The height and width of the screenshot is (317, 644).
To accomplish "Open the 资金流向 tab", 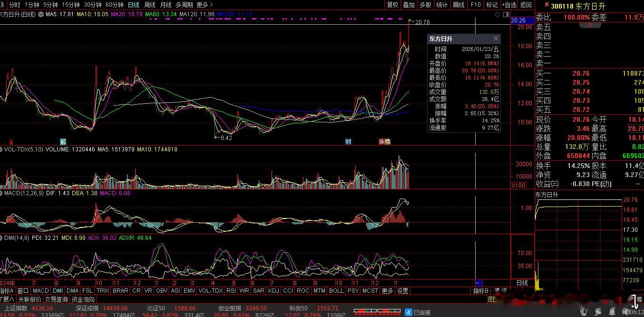I will (83, 299).
